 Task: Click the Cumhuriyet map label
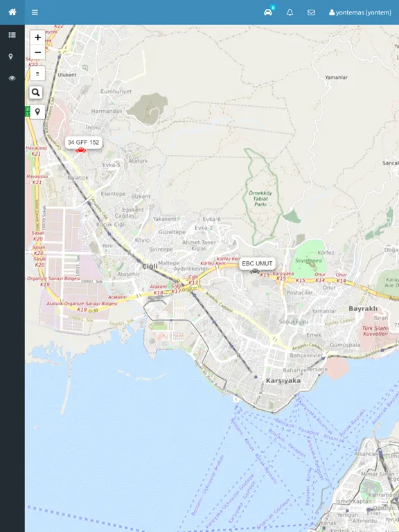[116, 91]
